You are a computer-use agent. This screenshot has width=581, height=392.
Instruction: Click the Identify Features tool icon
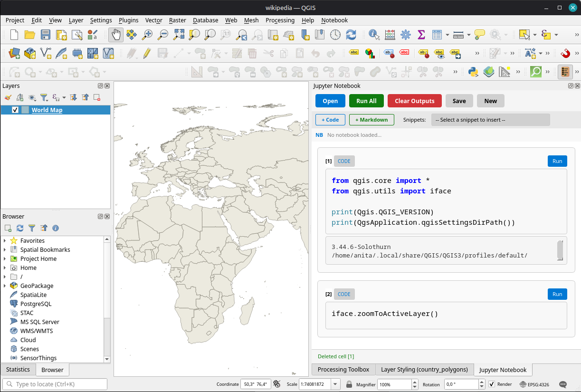coord(374,35)
